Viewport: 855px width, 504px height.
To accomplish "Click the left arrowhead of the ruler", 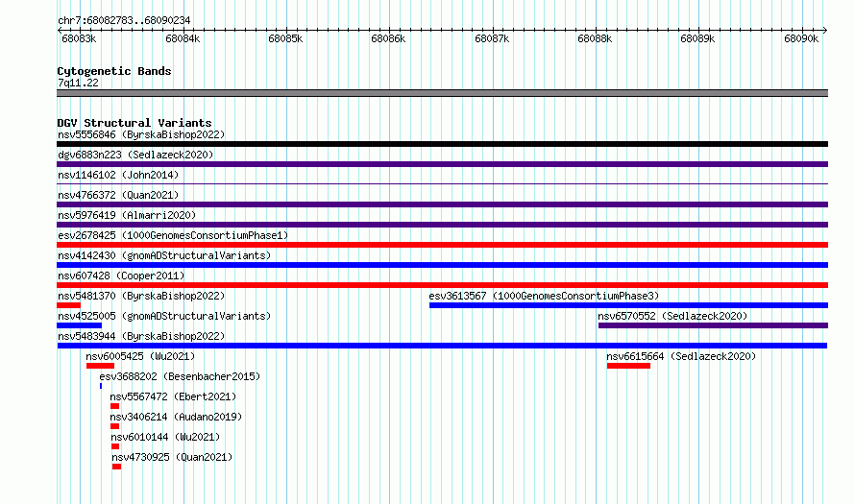I will 60,31.
